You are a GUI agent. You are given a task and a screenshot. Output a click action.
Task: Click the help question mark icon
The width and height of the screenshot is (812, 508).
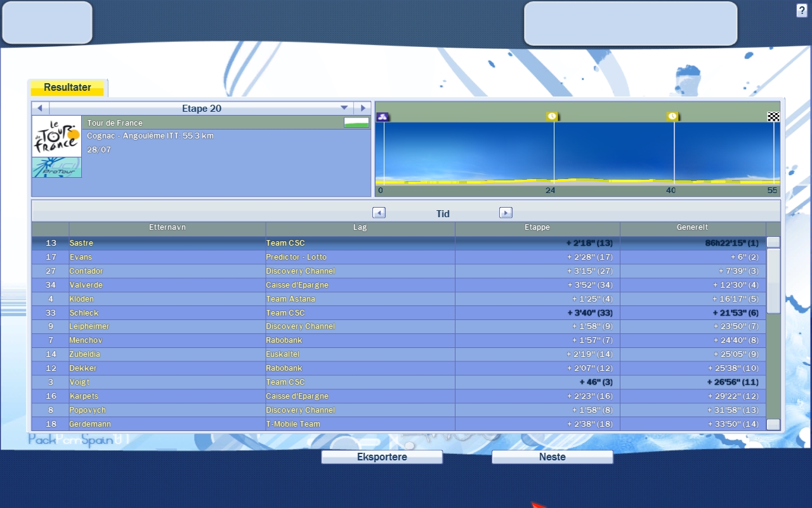point(802,10)
